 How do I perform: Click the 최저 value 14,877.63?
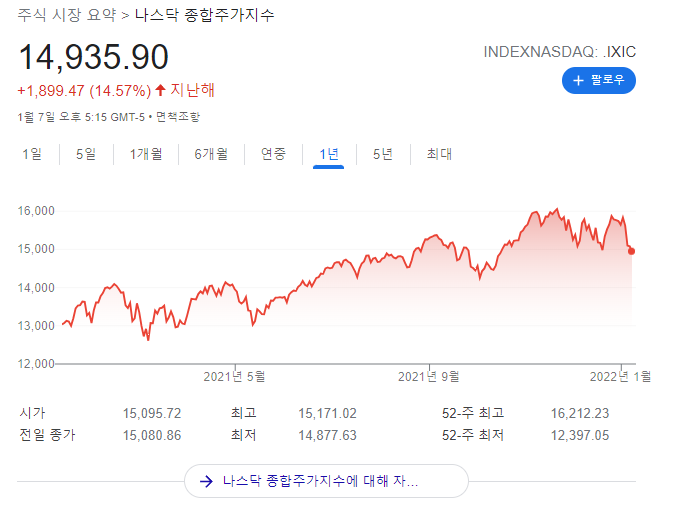tap(327, 435)
